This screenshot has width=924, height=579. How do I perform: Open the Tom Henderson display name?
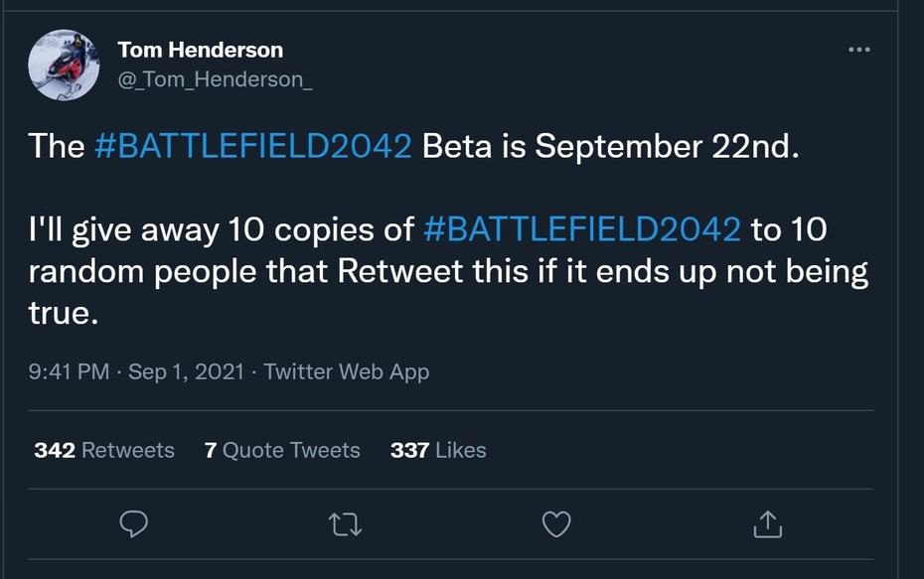coord(200,50)
